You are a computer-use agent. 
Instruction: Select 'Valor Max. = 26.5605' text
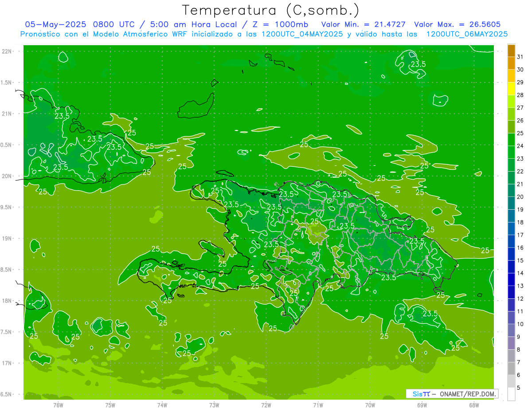458,24
